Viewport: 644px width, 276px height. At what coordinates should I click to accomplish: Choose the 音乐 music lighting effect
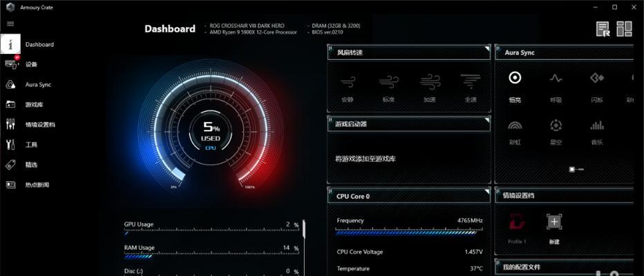tap(597, 133)
